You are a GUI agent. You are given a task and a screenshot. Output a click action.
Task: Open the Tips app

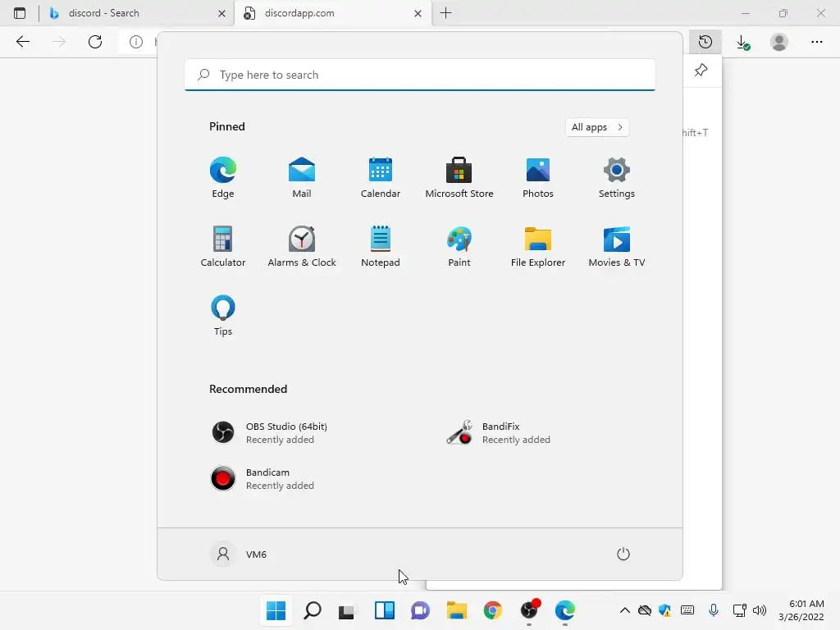click(x=223, y=316)
